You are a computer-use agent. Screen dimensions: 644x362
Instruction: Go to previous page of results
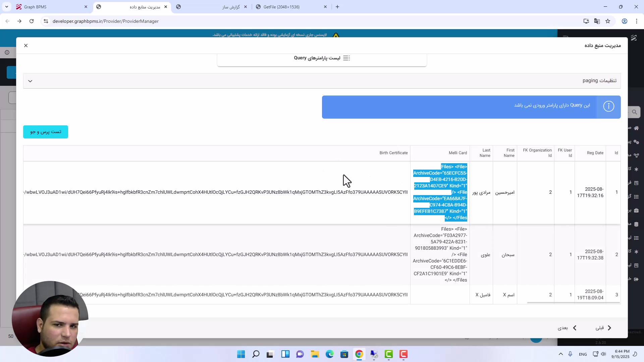(x=600, y=328)
